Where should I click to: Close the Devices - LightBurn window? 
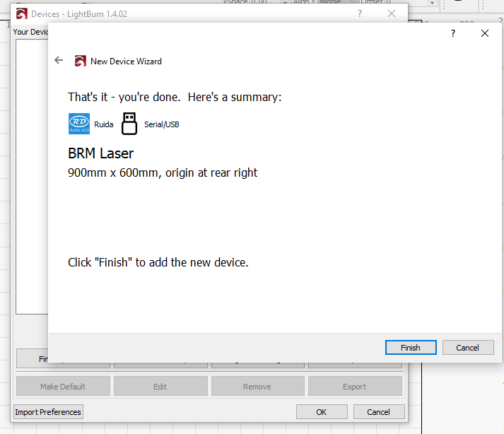(392, 13)
